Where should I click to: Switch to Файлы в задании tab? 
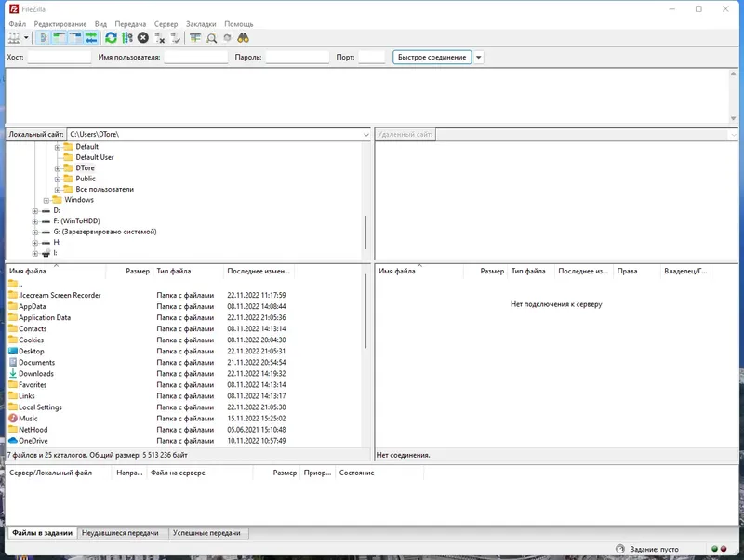[42, 533]
